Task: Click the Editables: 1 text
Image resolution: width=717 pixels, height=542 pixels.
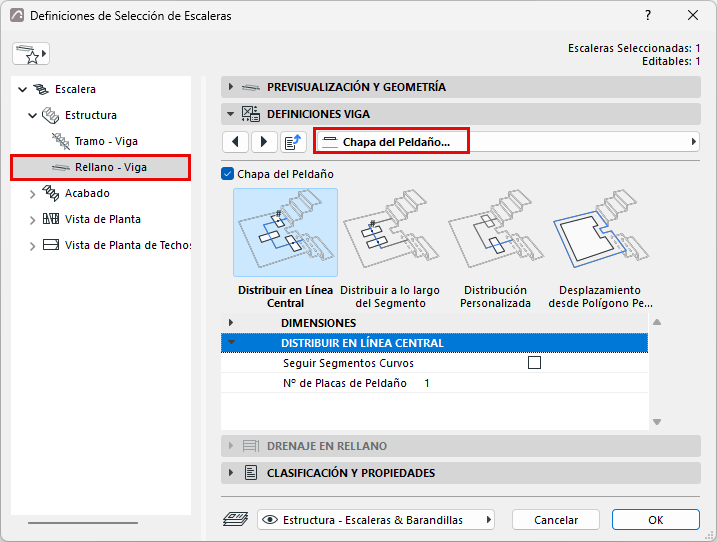Action: 671,61
